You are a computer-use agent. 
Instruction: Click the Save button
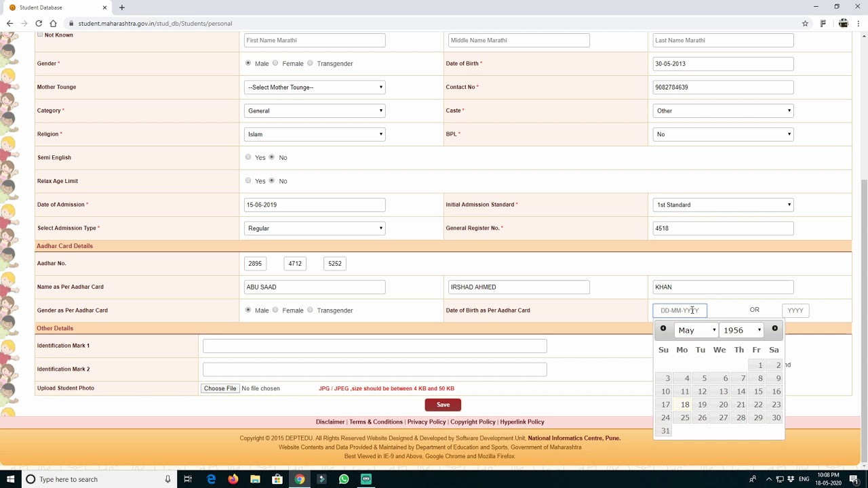coord(443,405)
